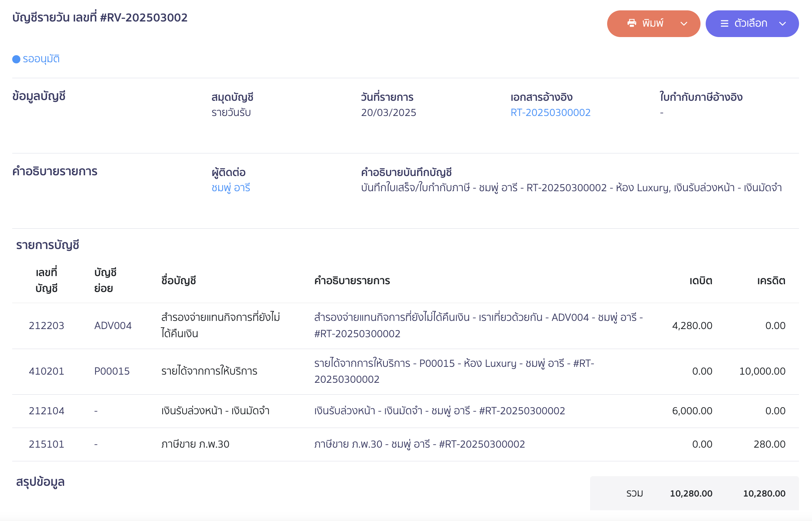This screenshot has width=812, height=521.
Task: Select account number 215101
Action: 47,444
